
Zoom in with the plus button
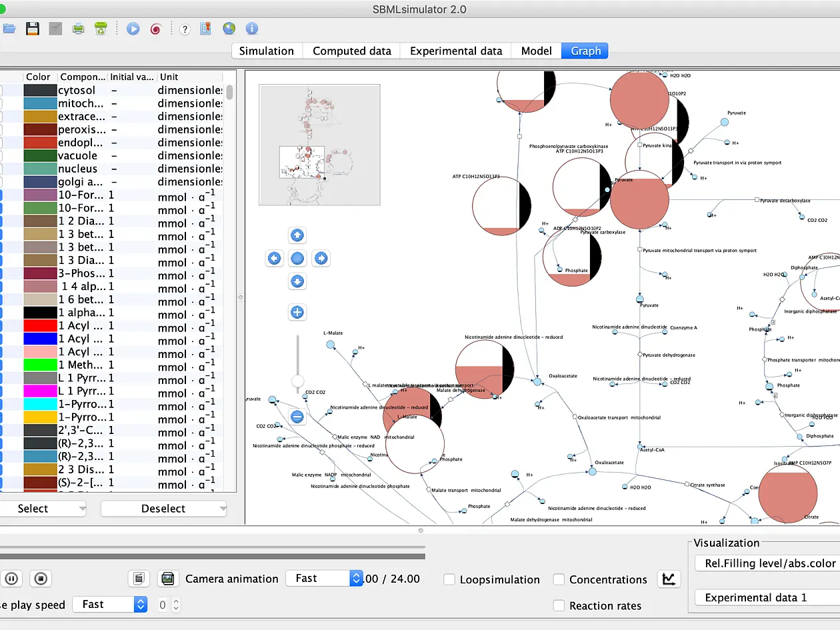click(297, 312)
